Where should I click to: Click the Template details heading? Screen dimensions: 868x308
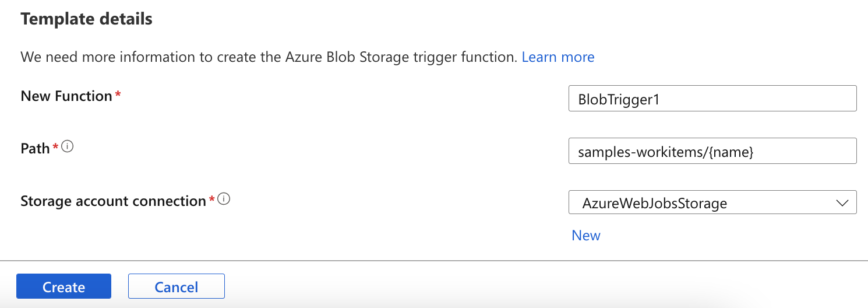pyautogui.click(x=86, y=19)
